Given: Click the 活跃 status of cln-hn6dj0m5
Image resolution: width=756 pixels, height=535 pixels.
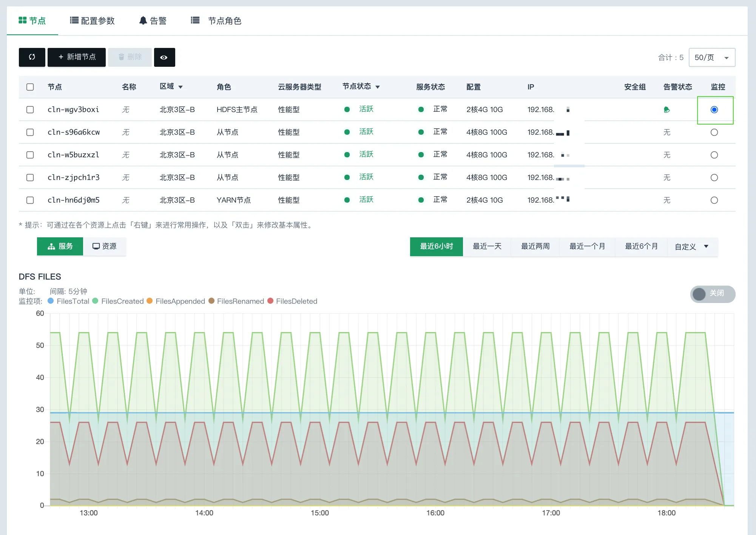Looking at the screenshot, I should pyautogui.click(x=366, y=200).
